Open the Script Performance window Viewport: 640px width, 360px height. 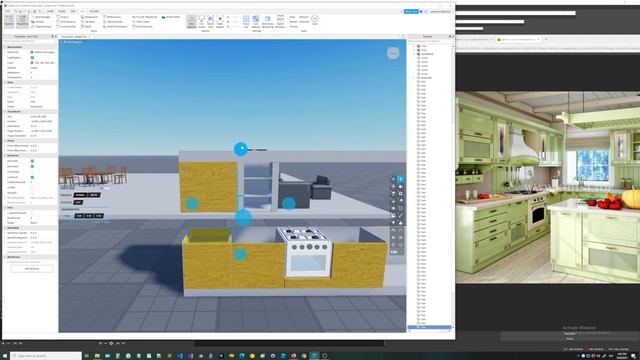(x=116, y=27)
